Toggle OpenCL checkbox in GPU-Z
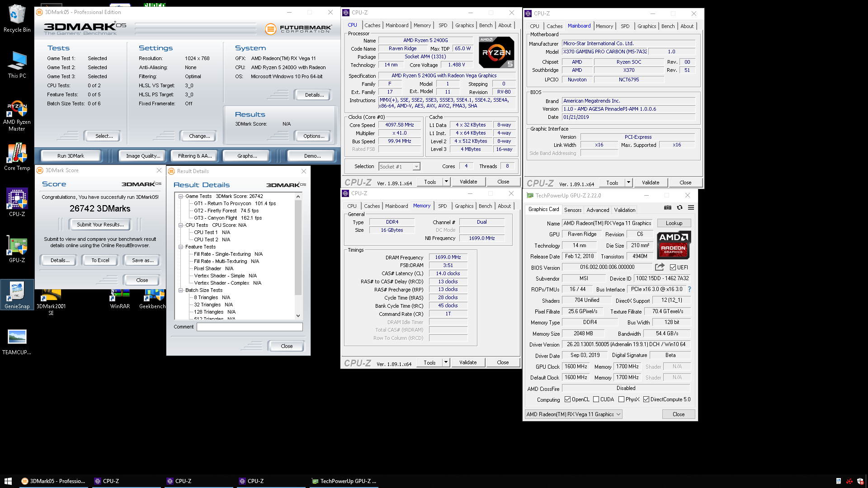868x488 pixels. tap(568, 399)
